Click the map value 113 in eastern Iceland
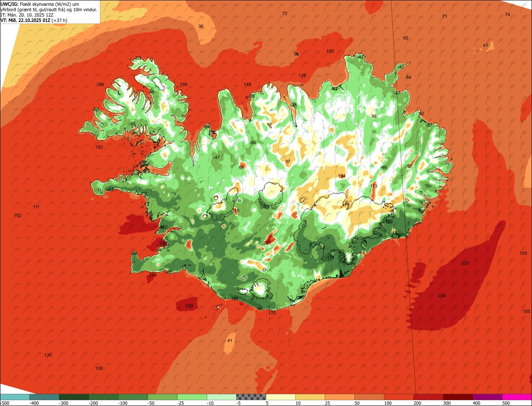The height and width of the screenshot is (406, 532). coord(374,186)
